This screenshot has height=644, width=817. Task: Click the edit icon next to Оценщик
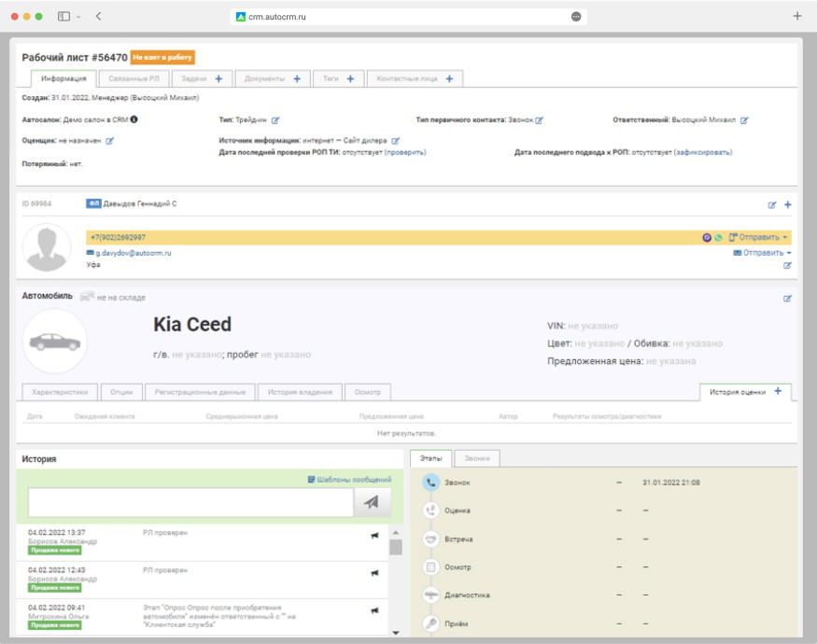tap(109, 141)
